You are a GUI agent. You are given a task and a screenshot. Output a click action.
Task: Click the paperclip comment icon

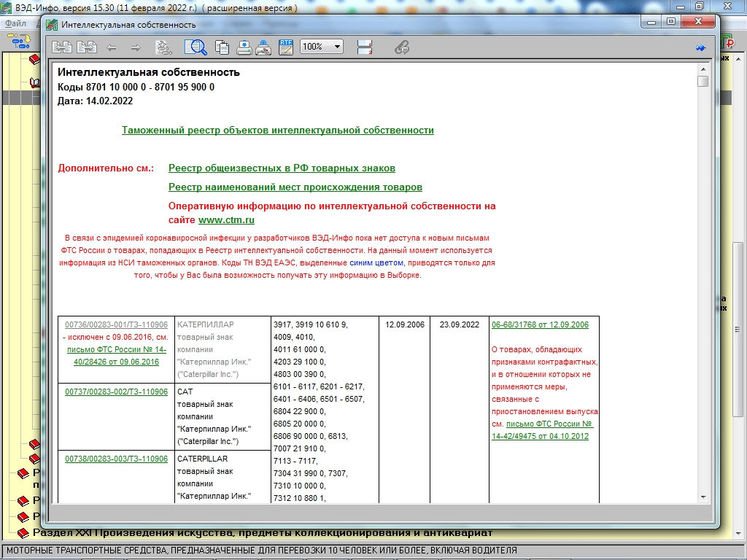402,47
